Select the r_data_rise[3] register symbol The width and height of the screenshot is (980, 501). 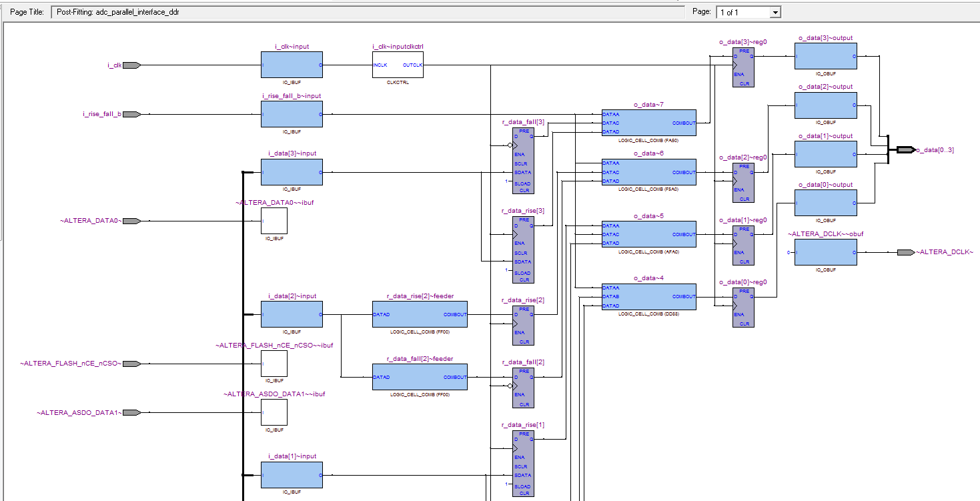point(523,249)
